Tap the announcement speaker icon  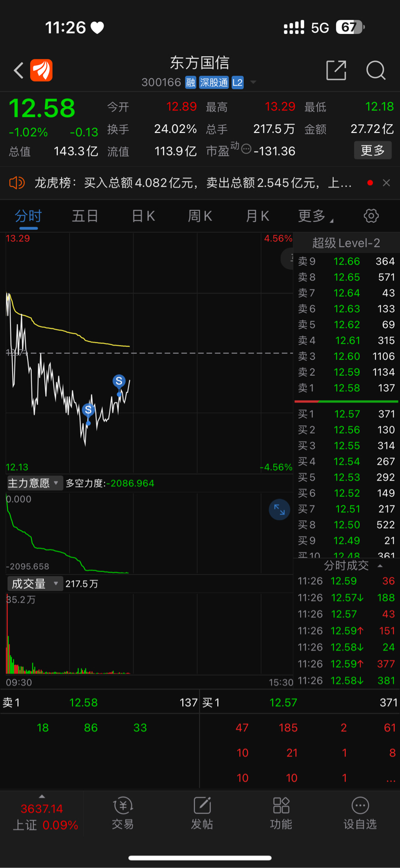(x=17, y=182)
